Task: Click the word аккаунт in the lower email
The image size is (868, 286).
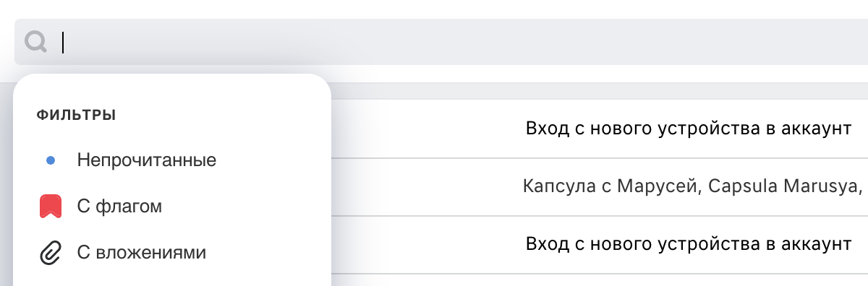Action: tap(815, 244)
